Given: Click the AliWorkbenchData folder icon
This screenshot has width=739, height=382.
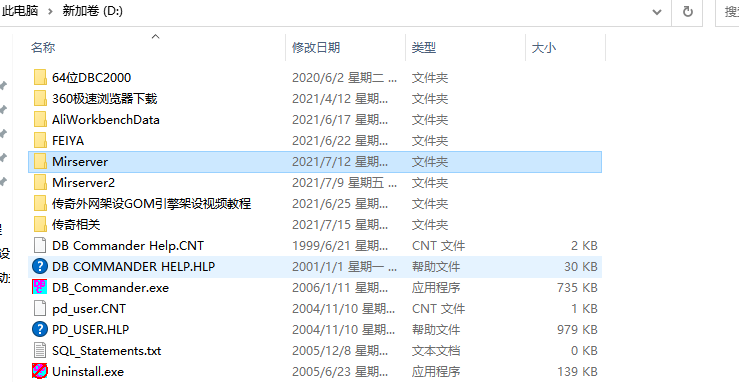Looking at the screenshot, I should pyautogui.click(x=40, y=120).
